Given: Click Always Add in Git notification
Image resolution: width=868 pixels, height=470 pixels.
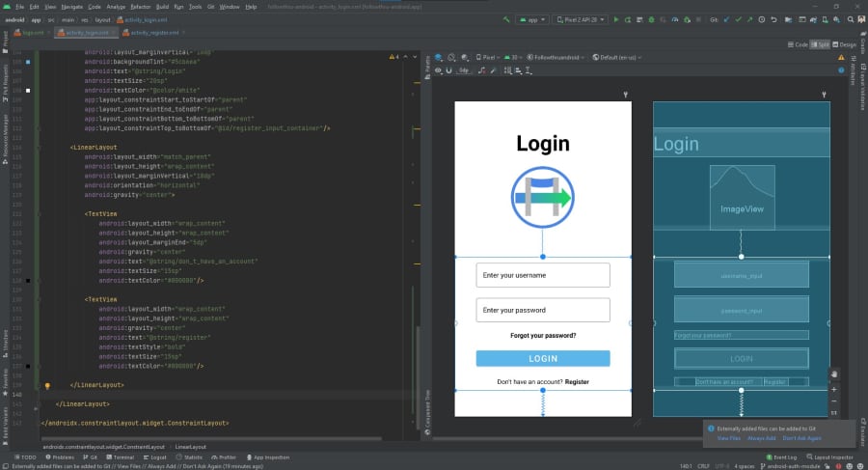Looking at the screenshot, I should click(x=761, y=438).
